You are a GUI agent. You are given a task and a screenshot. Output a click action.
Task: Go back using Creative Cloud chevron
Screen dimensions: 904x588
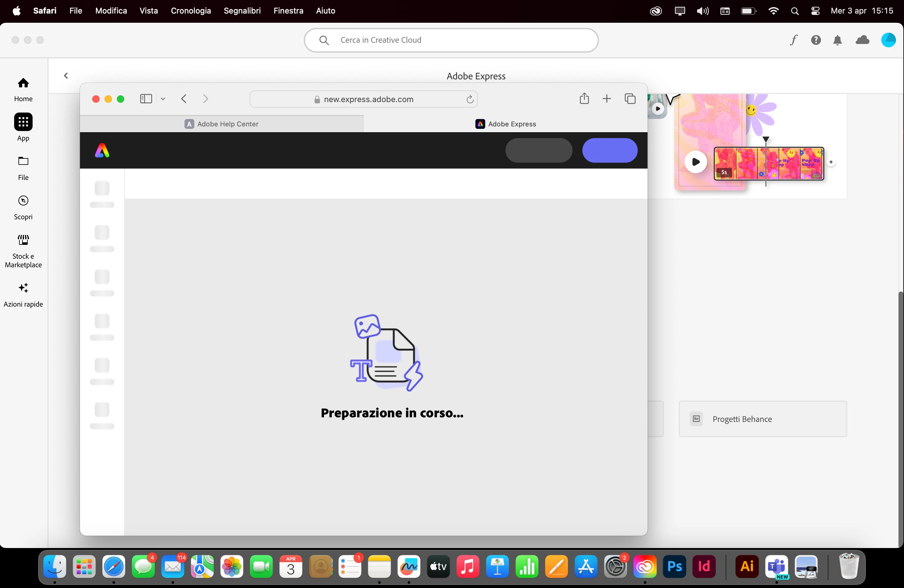[x=66, y=76]
